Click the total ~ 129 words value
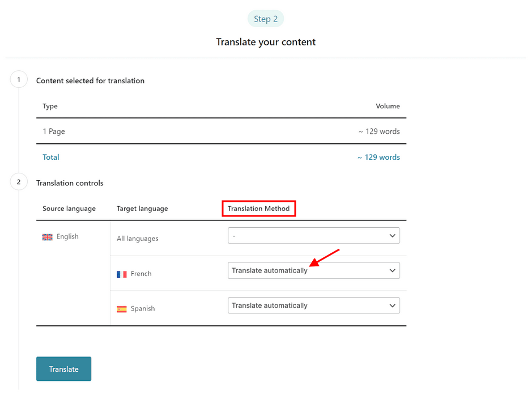532x395 pixels. click(378, 157)
